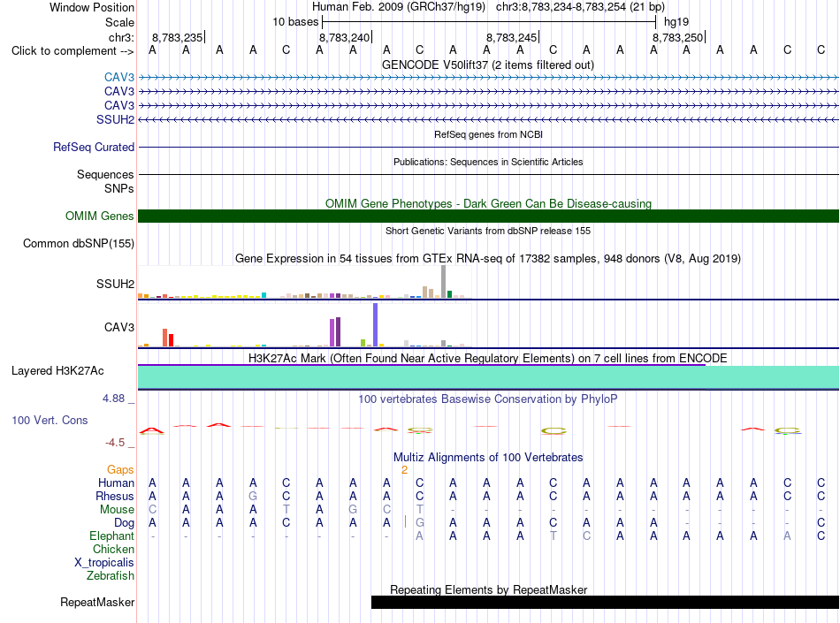Image resolution: width=840 pixels, height=623 pixels.
Task: Click the black RepeatMasker element bar
Action: (x=605, y=602)
